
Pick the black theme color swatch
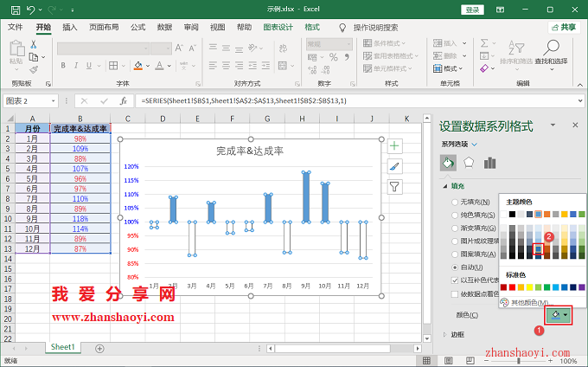[x=512, y=215]
